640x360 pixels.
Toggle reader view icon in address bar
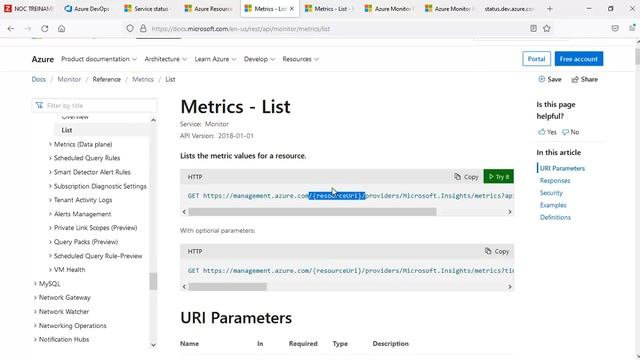533,29
